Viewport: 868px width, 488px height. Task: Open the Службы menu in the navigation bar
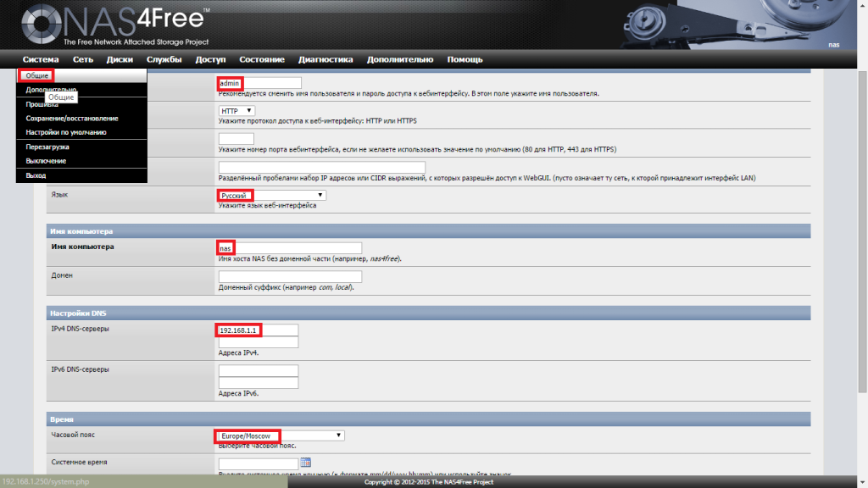[164, 59]
